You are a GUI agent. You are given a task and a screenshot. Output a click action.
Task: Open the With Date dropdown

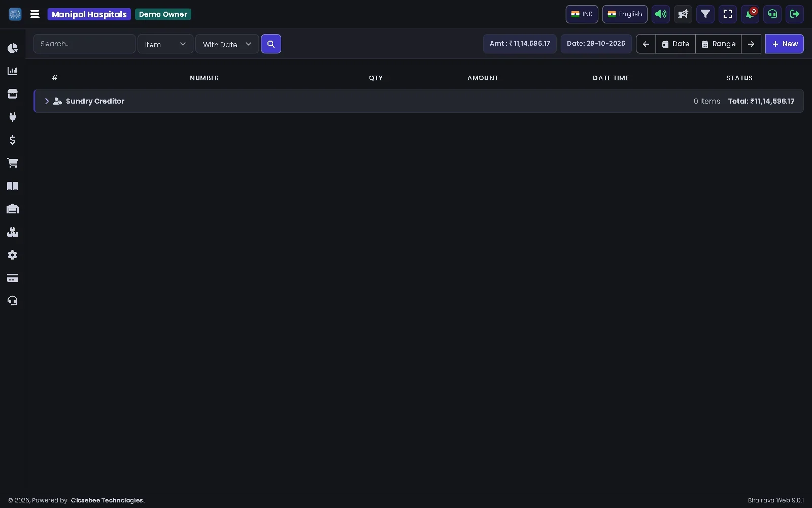pyautogui.click(x=227, y=44)
